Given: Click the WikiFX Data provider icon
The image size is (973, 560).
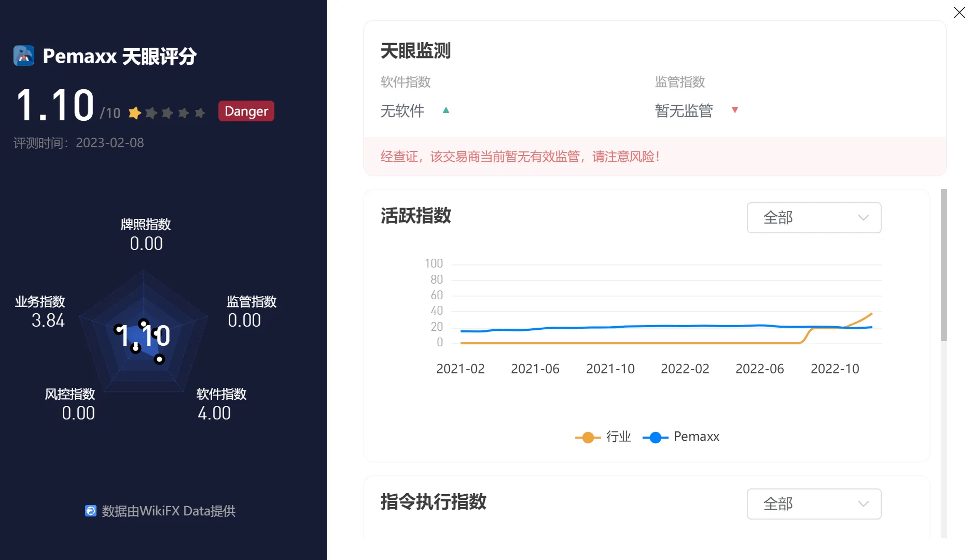Looking at the screenshot, I should coord(91,511).
